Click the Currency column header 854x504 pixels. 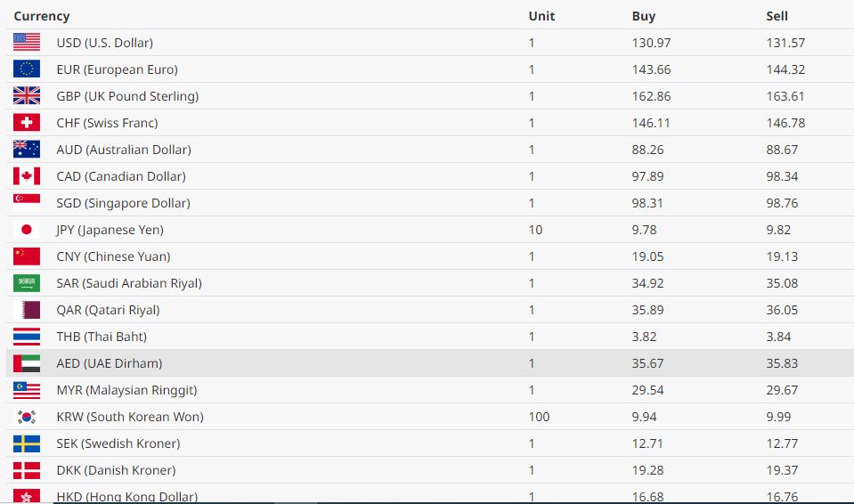tap(42, 16)
